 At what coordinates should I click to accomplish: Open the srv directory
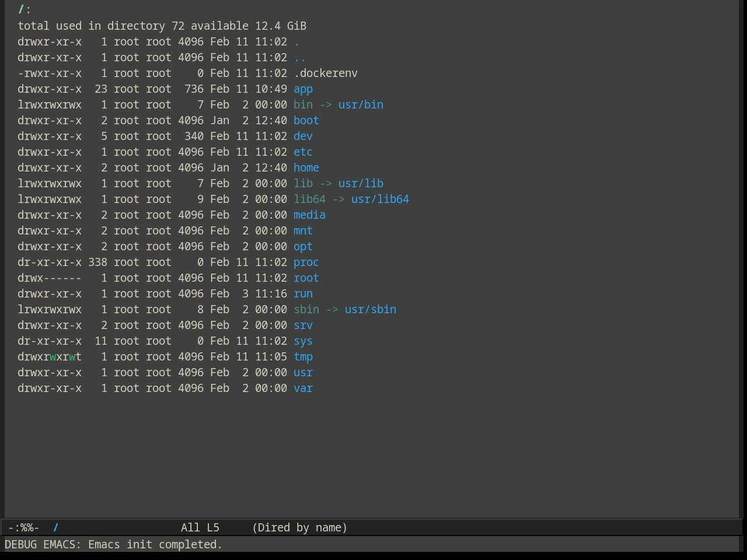tap(303, 325)
